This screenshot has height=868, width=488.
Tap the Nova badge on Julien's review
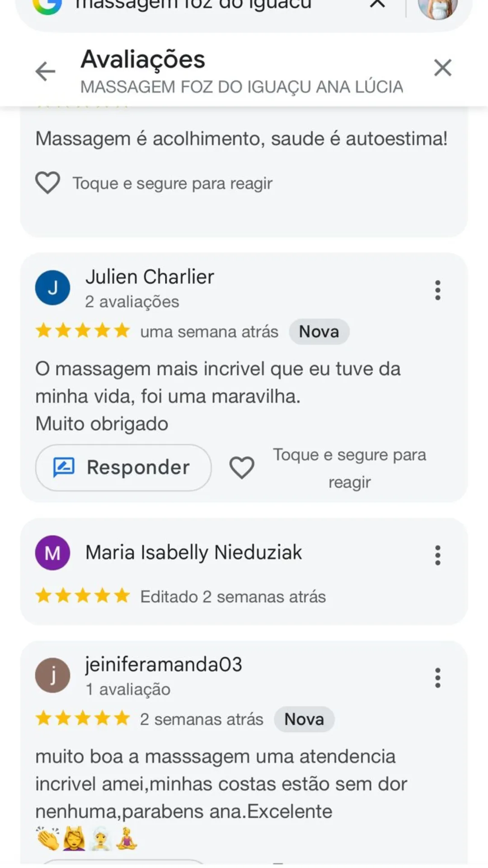[x=319, y=332]
